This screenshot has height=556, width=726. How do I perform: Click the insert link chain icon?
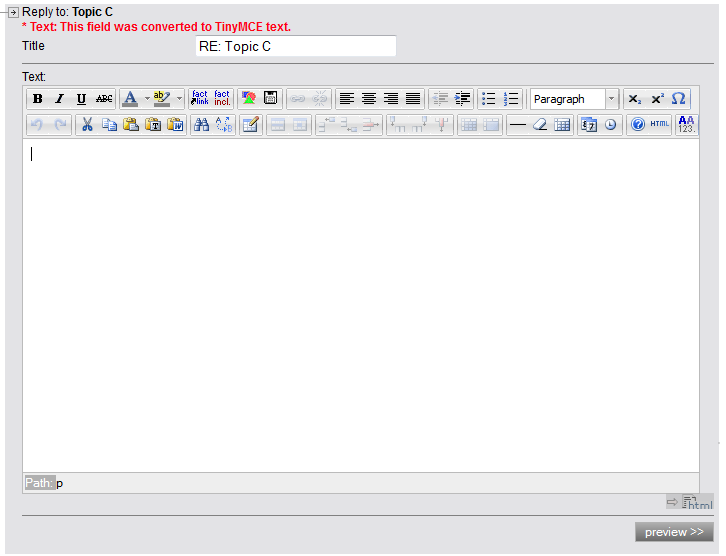(297, 99)
